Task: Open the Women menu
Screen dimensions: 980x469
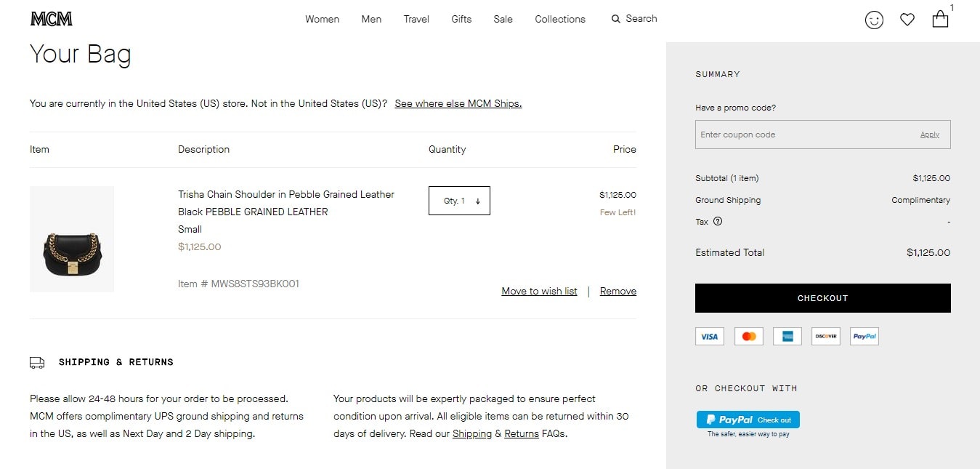Action: pos(322,19)
